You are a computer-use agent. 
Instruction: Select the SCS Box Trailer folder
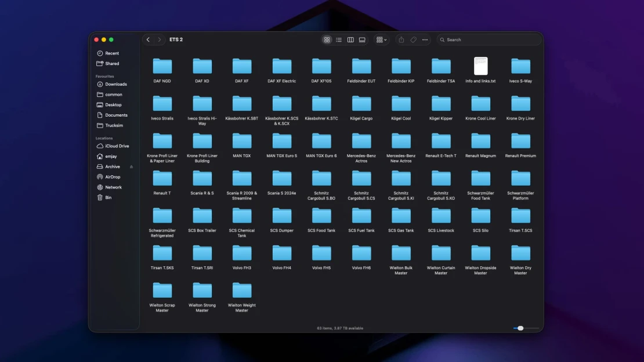[202, 216]
